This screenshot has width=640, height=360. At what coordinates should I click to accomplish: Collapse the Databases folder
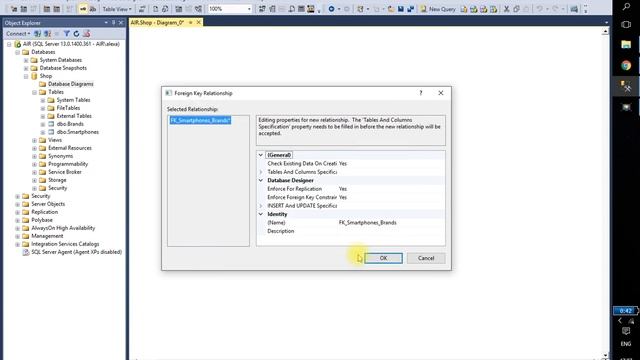18,52
